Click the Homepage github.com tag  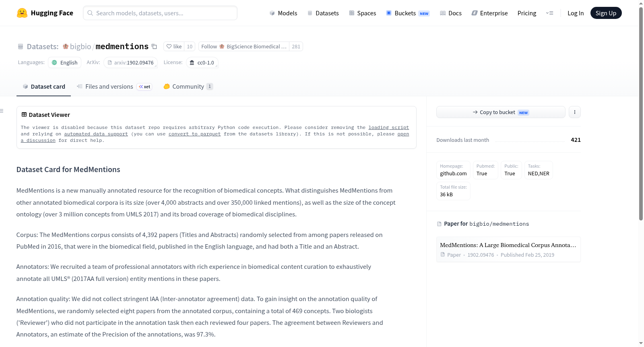coord(453,170)
